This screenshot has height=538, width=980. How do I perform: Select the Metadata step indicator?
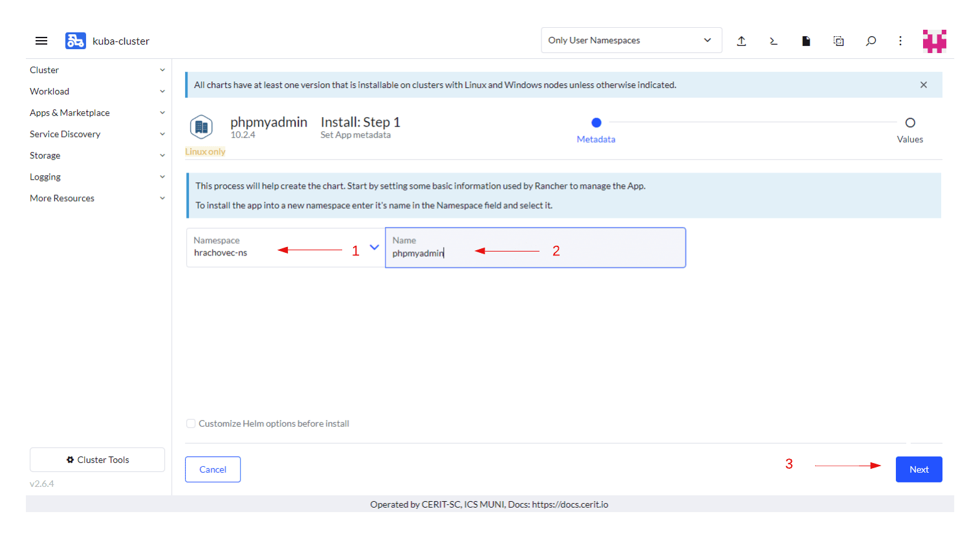[x=596, y=123]
